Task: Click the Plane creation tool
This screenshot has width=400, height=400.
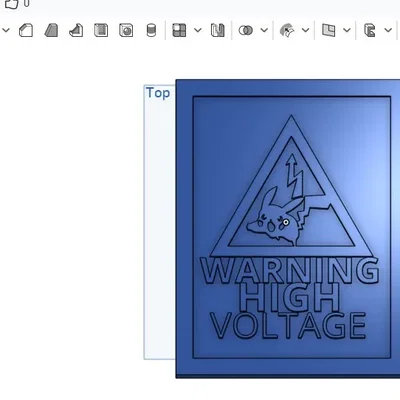Action: coord(328,30)
